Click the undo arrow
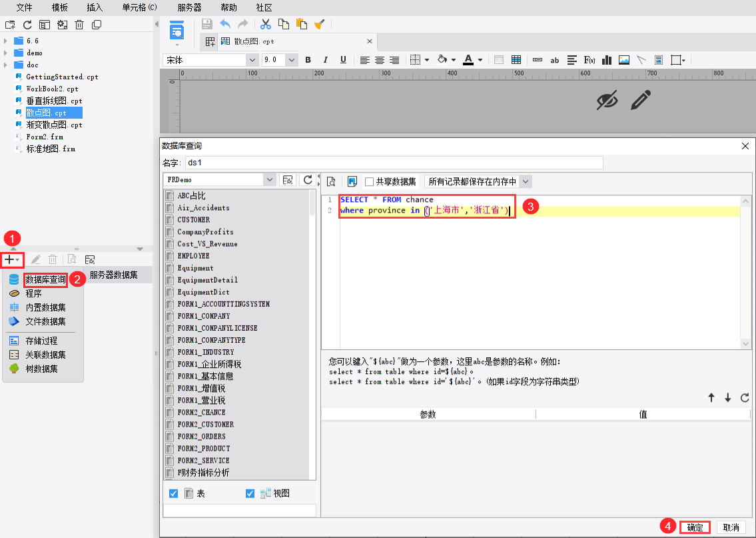The width and height of the screenshot is (756, 538). point(225,23)
